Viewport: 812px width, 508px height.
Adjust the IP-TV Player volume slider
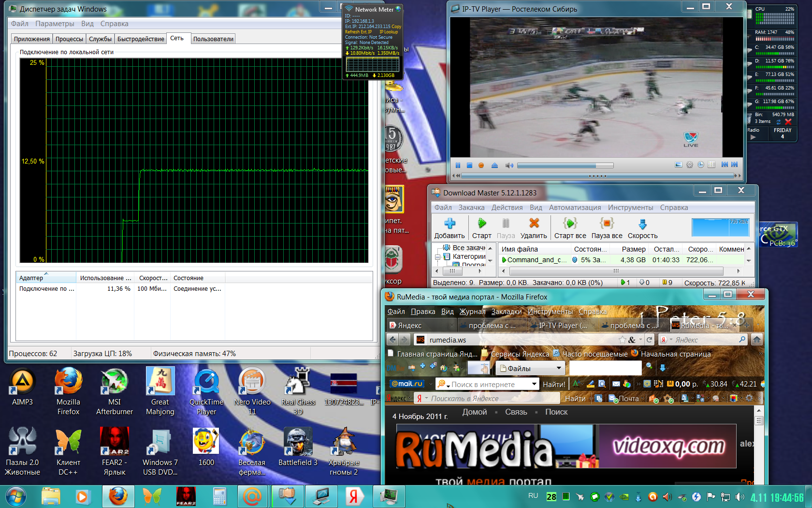(x=565, y=165)
